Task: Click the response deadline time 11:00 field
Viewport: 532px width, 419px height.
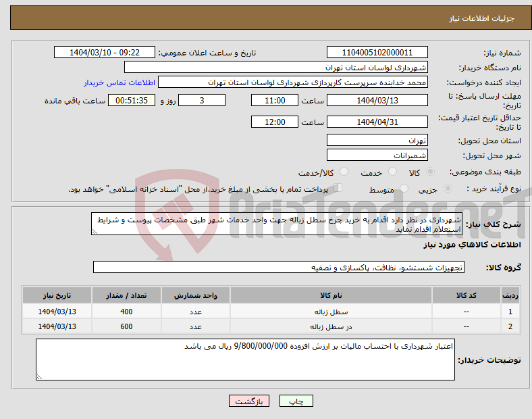Action: tap(275, 101)
